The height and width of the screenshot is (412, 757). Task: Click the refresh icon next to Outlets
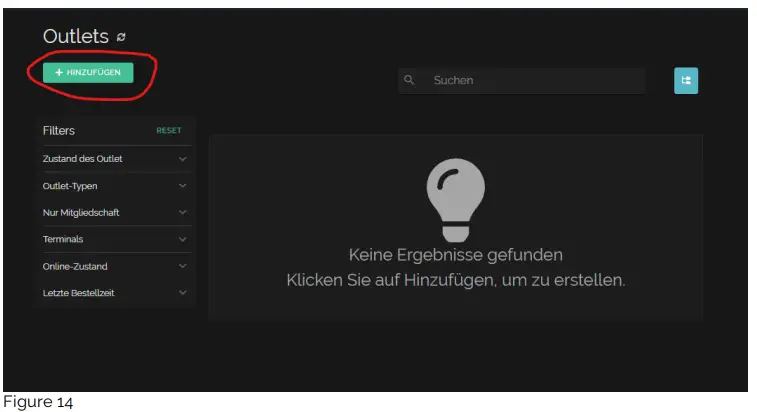click(x=121, y=37)
